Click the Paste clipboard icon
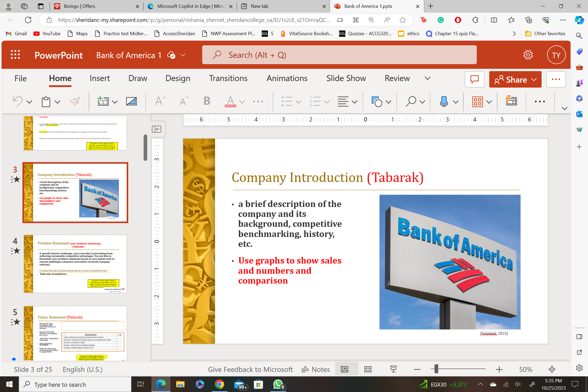The width and height of the screenshot is (588, 392). 46,101
